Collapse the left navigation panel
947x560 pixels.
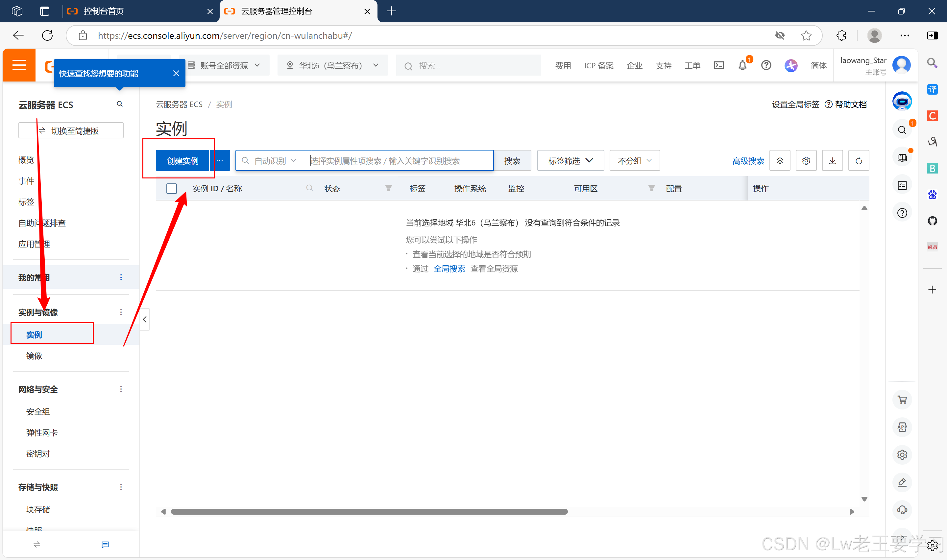145,320
